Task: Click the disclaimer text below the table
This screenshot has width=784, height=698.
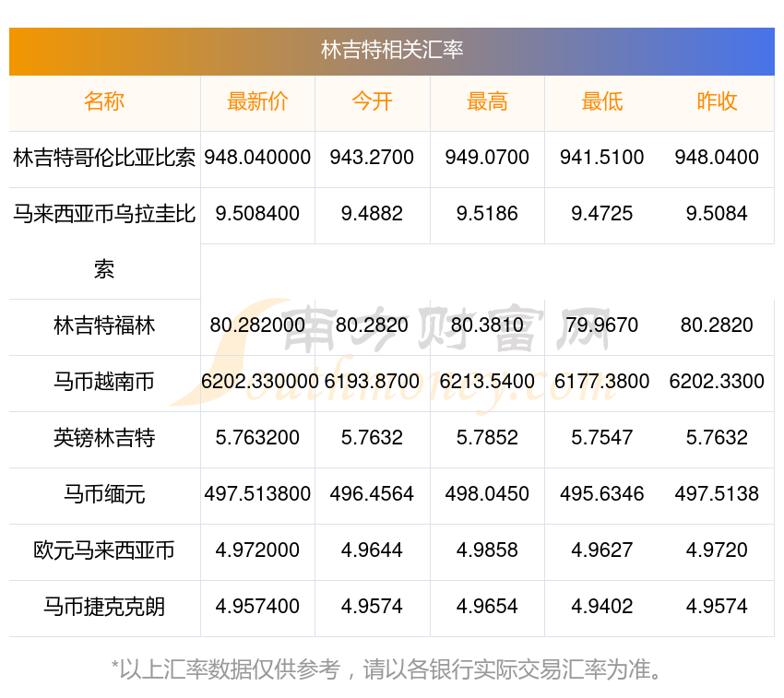Action: 387,669
